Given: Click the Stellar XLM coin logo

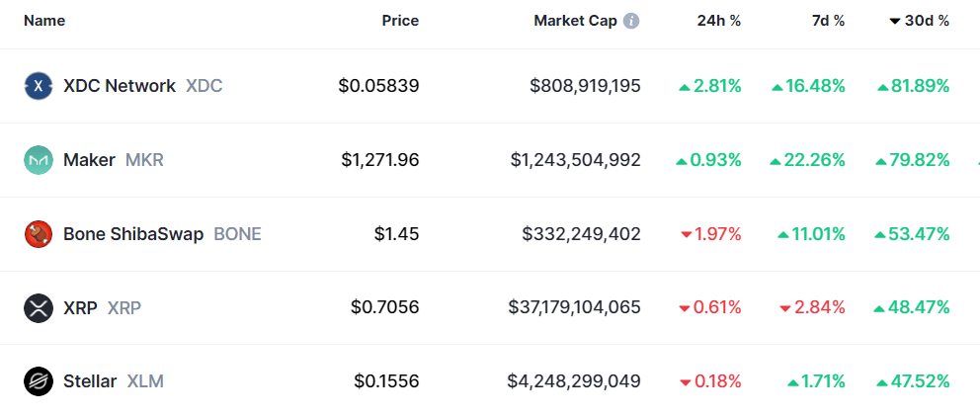Looking at the screenshot, I should click(x=39, y=381).
